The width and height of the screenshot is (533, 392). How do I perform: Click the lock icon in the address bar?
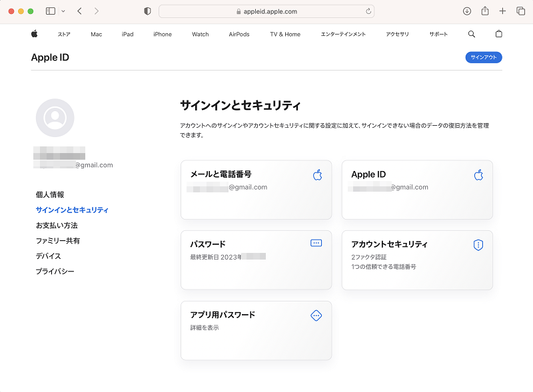click(x=239, y=11)
